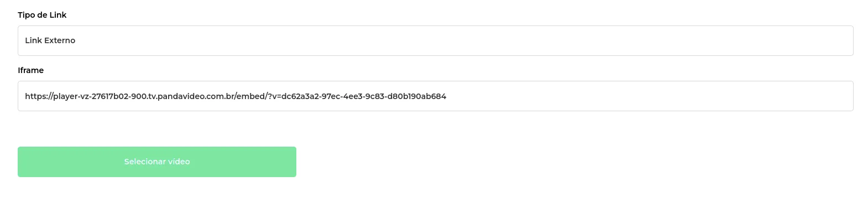Click 'embed' portion of the Iframe URL
This screenshot has height=202, width=868.
[252, 96]
